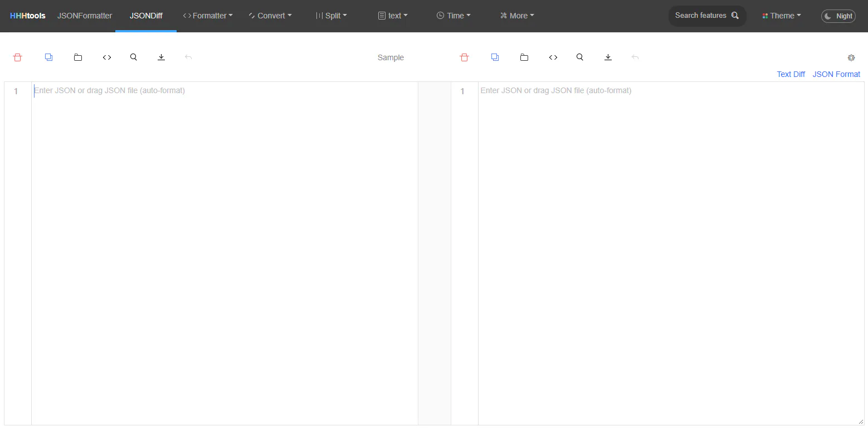This screenshot has height=431, width=868.
Task: Select the JSONDiff tab
Action: point(146,16)
